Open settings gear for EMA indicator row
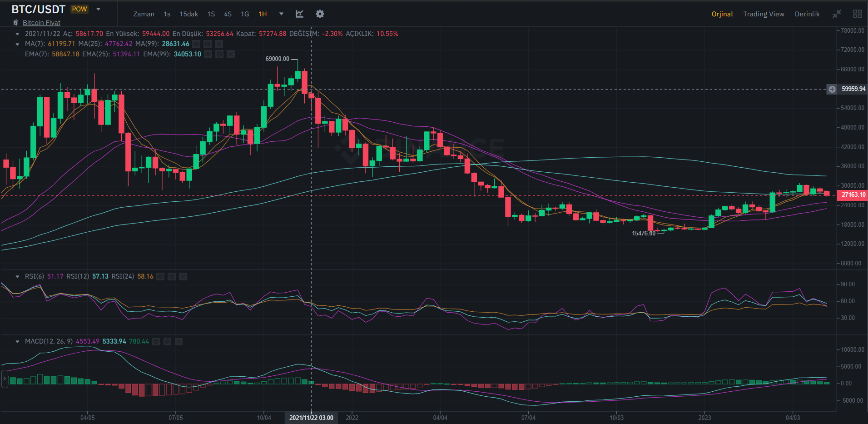Image resolution: width=868 pixels, height=424 pixels. click(219, 54)
